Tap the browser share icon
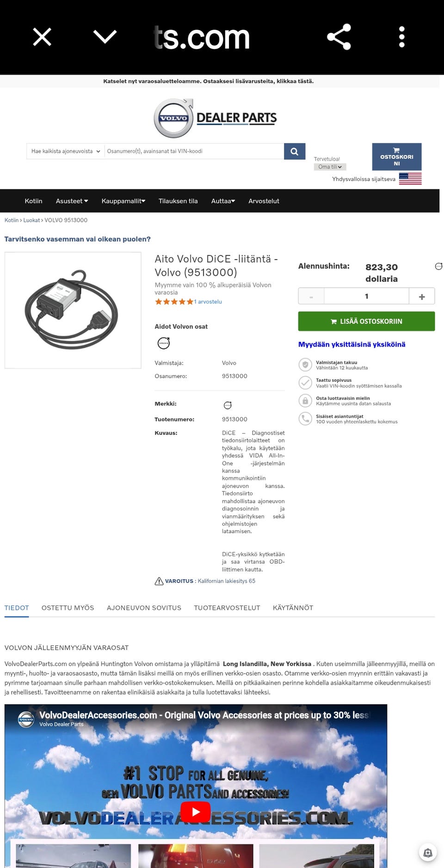Image resolution: width=444 pixels, height=868 pixels. tap(339, 37)
